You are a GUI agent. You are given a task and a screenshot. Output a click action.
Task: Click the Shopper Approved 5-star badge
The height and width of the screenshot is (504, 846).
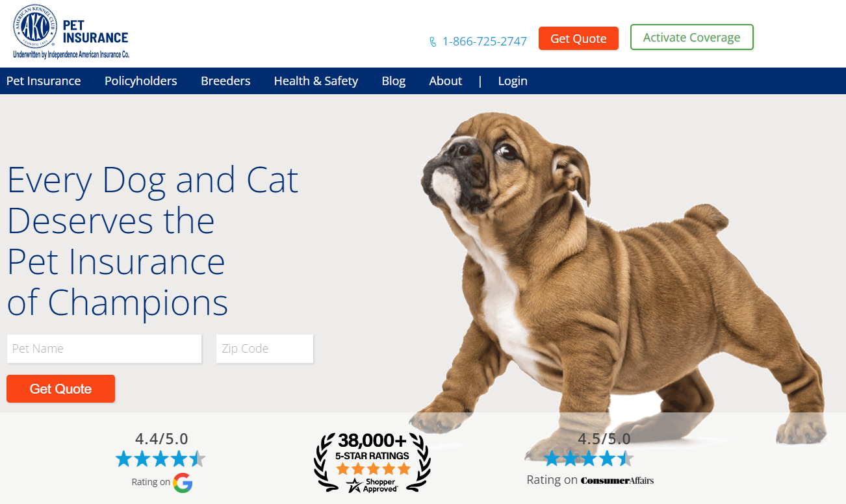372,462
